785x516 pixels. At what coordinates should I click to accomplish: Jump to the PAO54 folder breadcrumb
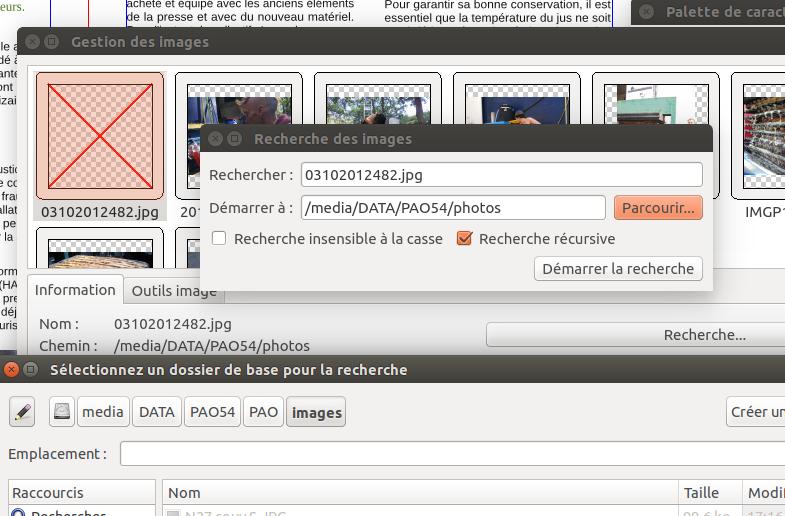coord(213,412)
